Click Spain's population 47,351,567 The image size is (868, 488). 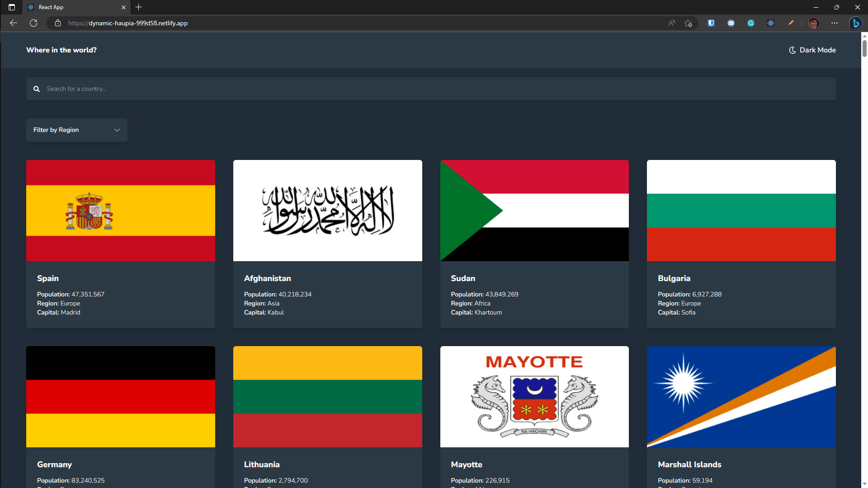[x=88, y=294]
